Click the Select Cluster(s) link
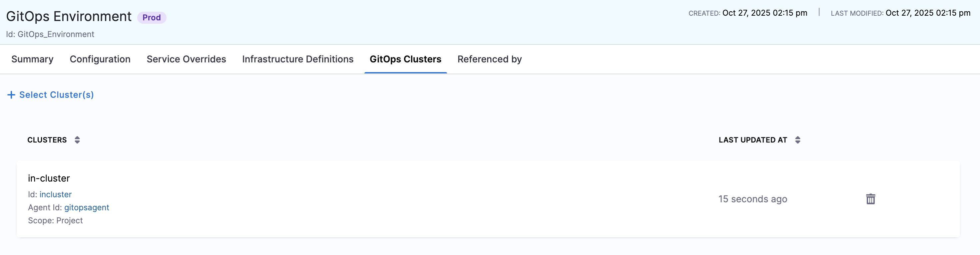Image resolution: width=980 pixels, height=255 pixels. click(56, 95)
